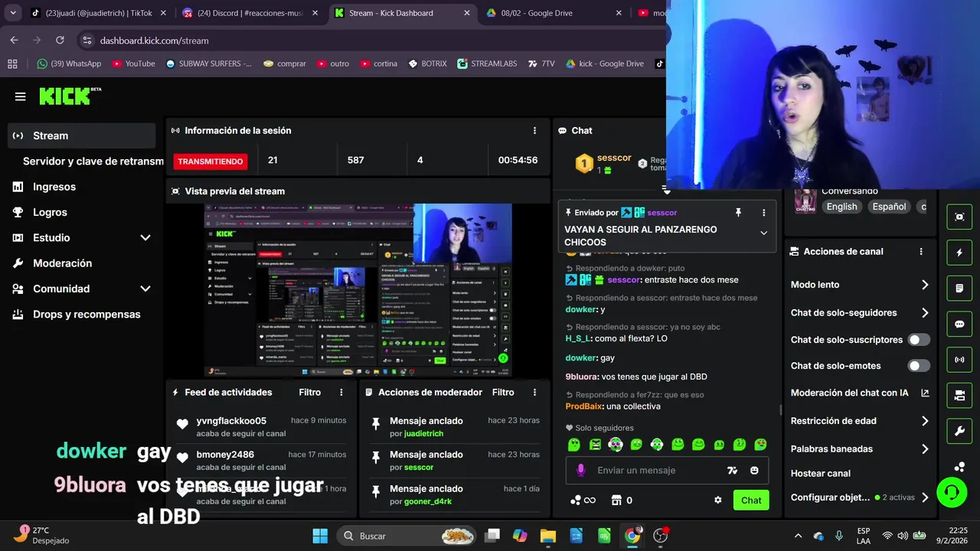Open the wrench tools icon in right rail
This screenshot has width=980, height=551.
959,432
